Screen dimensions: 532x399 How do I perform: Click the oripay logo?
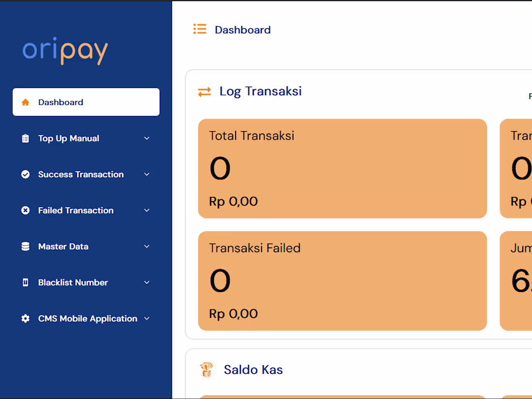[x=65, y=50]
